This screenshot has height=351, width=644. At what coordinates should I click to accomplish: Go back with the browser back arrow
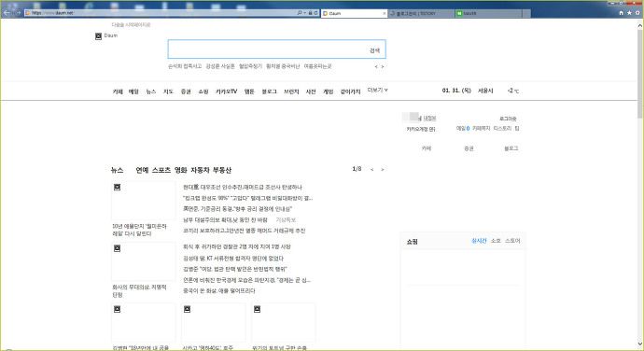[x=7, y=13]
